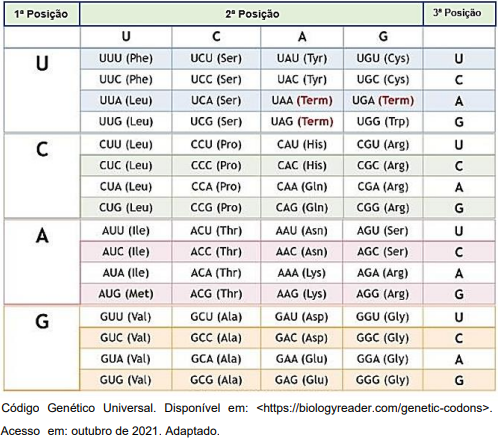Select the AAA (Lys) codon cell

tap(302, 273)
